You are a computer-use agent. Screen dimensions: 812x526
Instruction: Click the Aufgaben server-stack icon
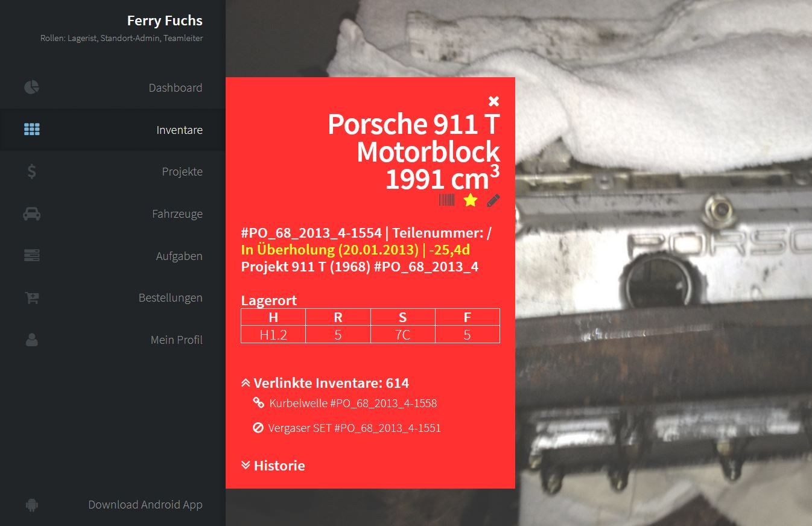(x=32, y=256)
